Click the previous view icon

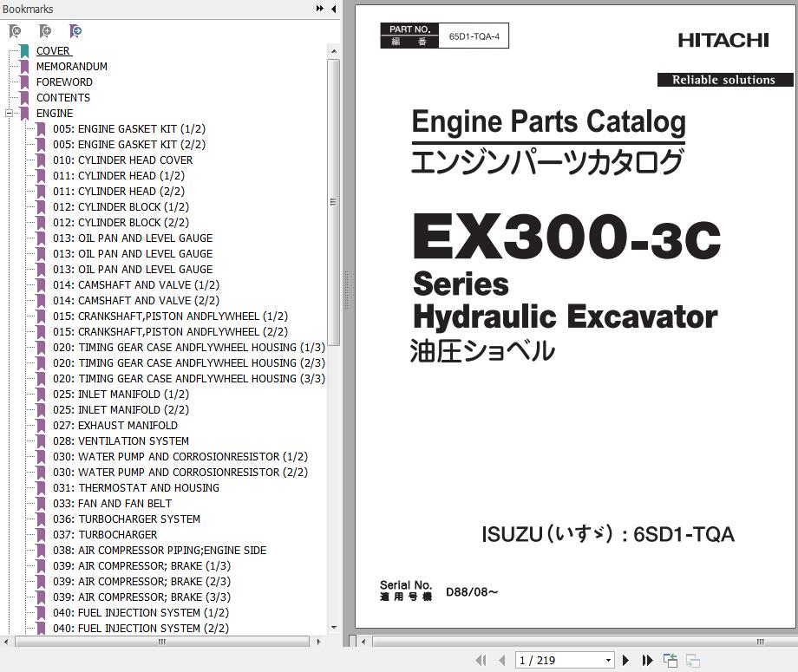point(670,661)
